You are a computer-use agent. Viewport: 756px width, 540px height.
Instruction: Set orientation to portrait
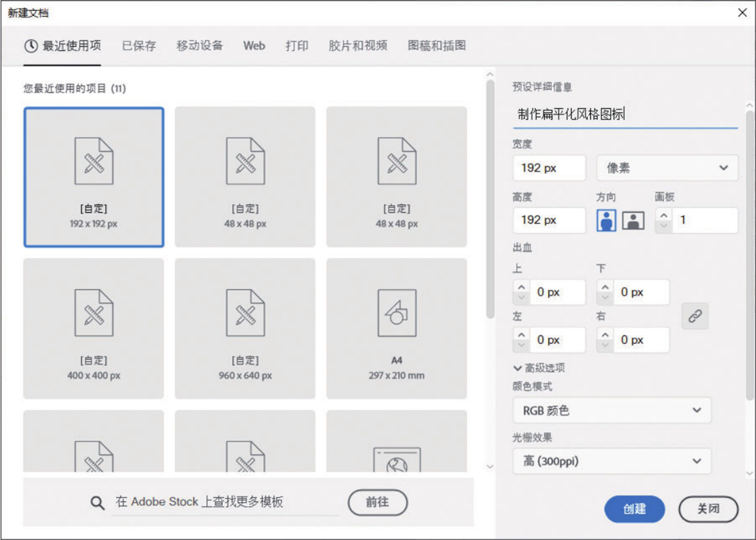606,220
